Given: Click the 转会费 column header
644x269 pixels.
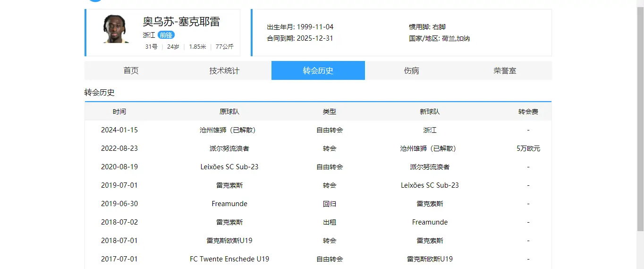Looking at the screenshot, I should 528,112.
